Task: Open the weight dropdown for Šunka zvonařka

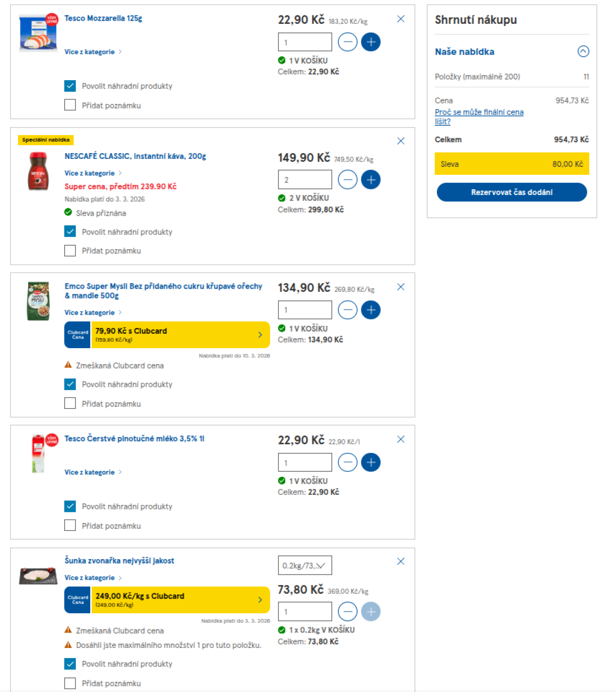Action: point(305,565)
